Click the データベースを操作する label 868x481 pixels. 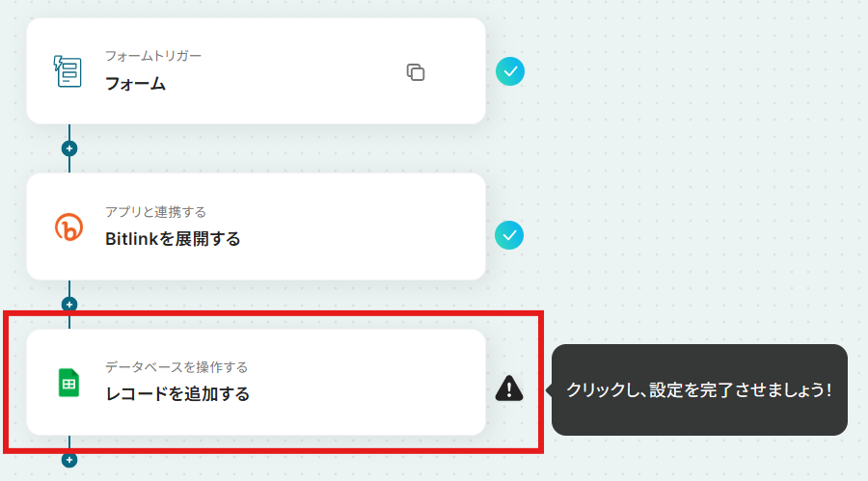[x=176, y=367]
